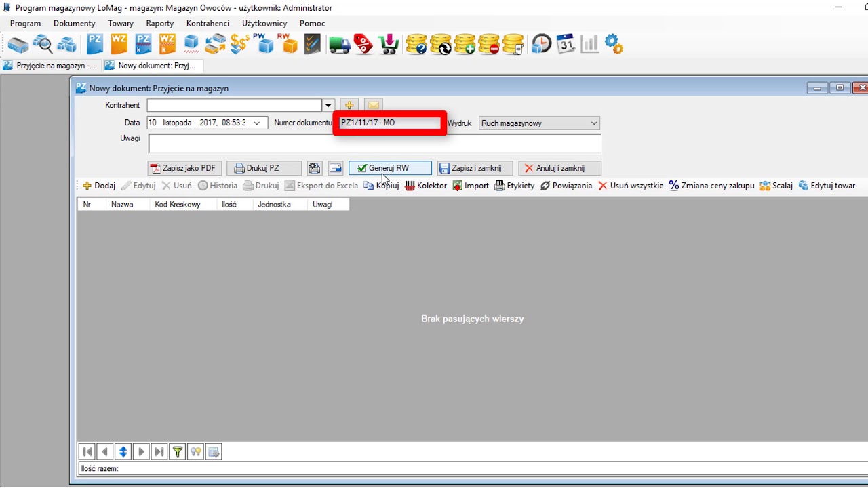Click Usuń wszystkie to remove all
This screenshot has width=868, height=488.
click(631, 186)
